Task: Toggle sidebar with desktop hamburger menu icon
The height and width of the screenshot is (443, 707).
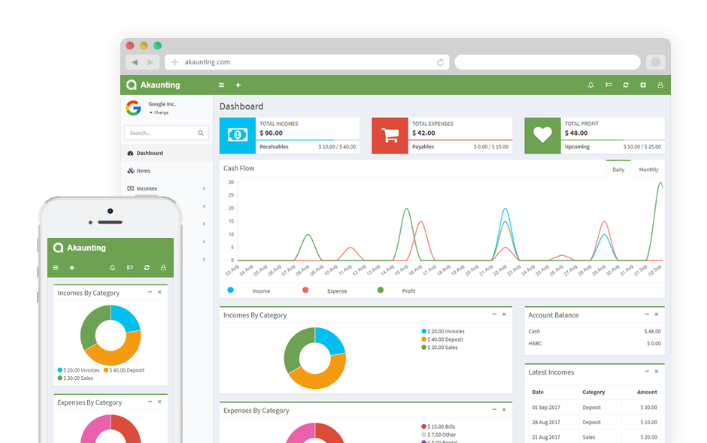Action: coord(221,85)
